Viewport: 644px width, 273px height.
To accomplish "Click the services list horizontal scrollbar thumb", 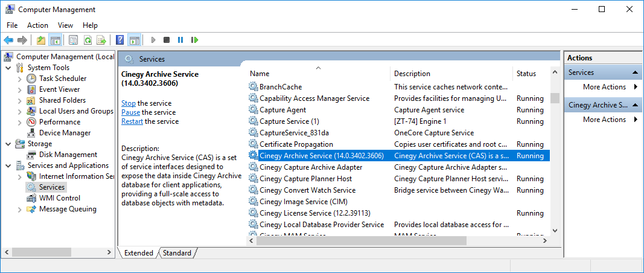I will [x=361, y=240].
